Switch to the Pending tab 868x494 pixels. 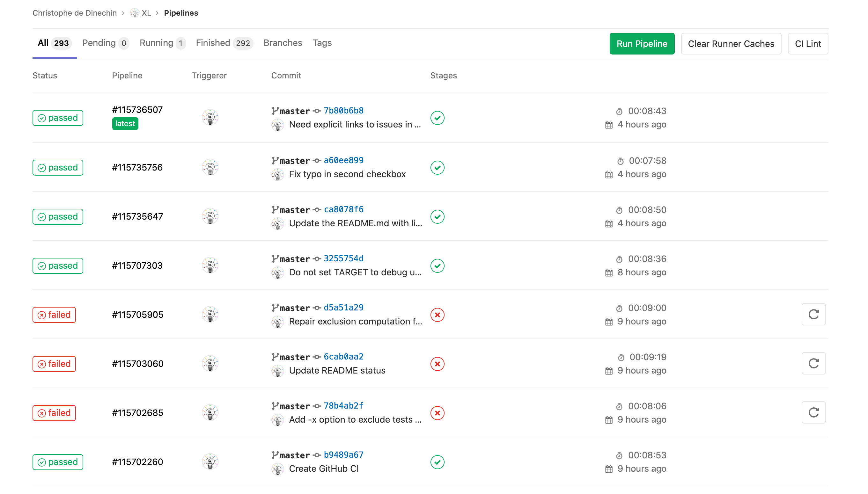pyautogui.click(x=106, y=43)
